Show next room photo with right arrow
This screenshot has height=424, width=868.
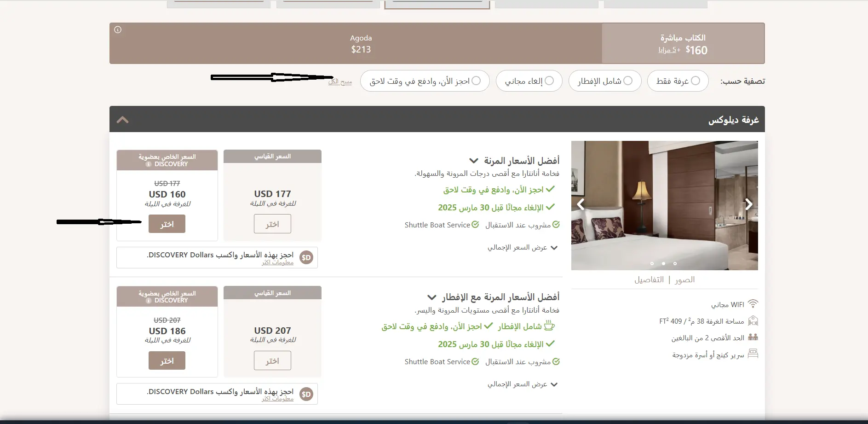[748, 204]
